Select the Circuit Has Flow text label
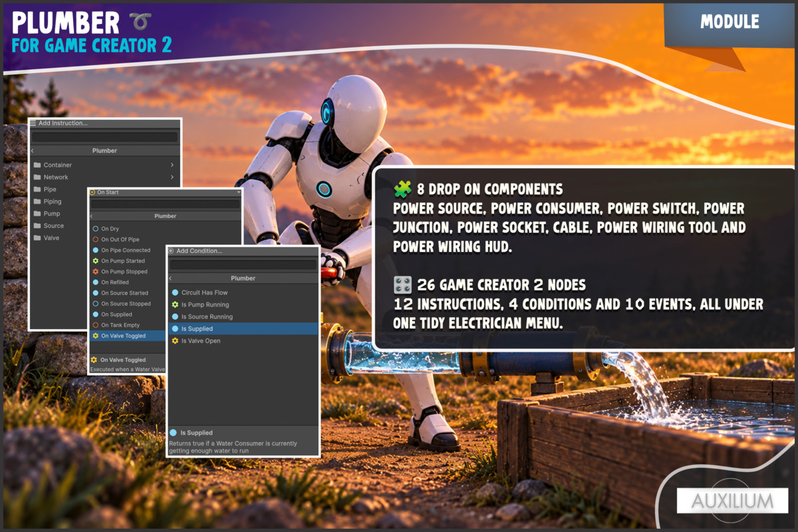 pos(205,293)
